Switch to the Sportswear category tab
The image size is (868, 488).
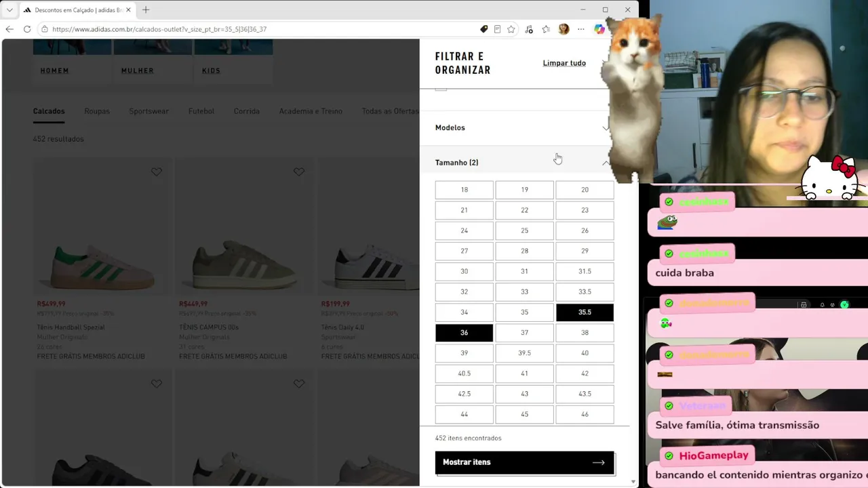[149, 111]
